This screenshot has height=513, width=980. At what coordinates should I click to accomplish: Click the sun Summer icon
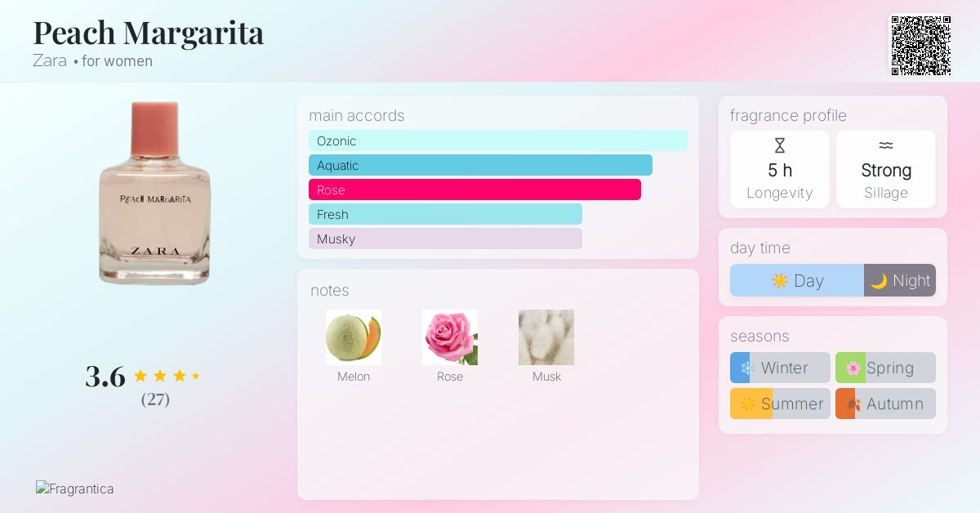(748, 404)
